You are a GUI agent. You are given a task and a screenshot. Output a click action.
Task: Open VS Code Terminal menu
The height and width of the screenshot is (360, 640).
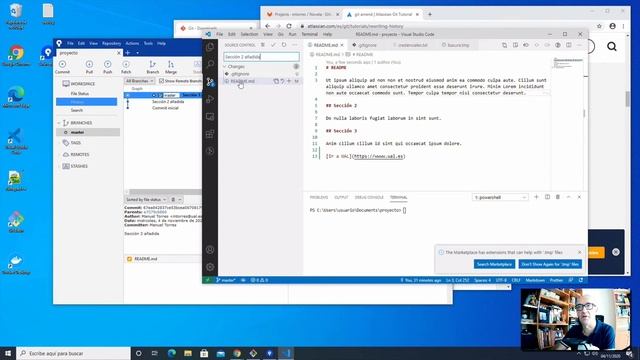click(309, 34)
